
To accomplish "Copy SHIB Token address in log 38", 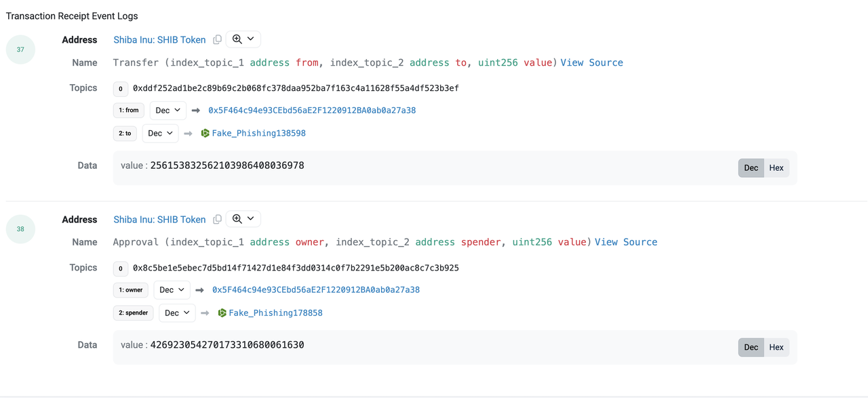I will (x=217, y=220).
